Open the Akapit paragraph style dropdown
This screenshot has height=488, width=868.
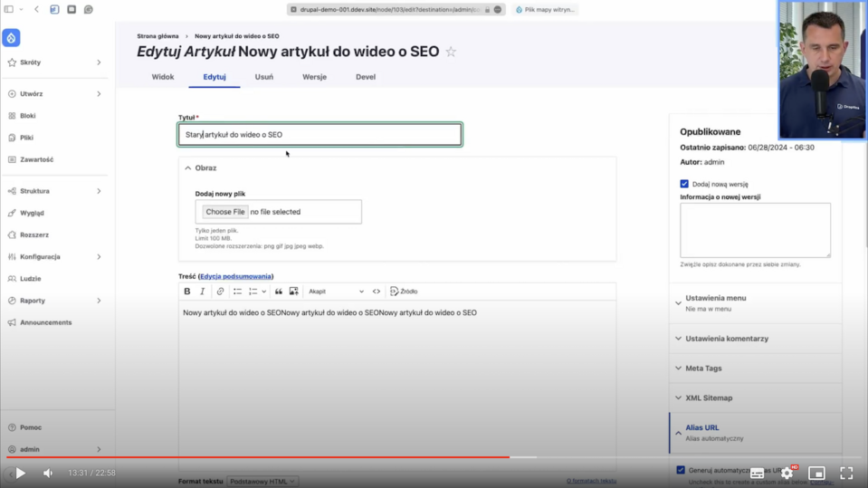(336, 292)
